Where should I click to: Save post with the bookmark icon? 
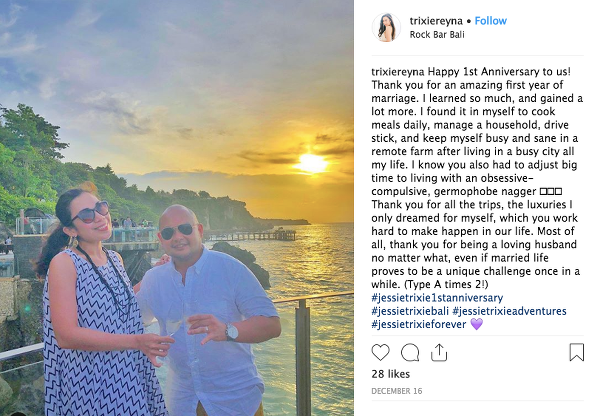576,352
